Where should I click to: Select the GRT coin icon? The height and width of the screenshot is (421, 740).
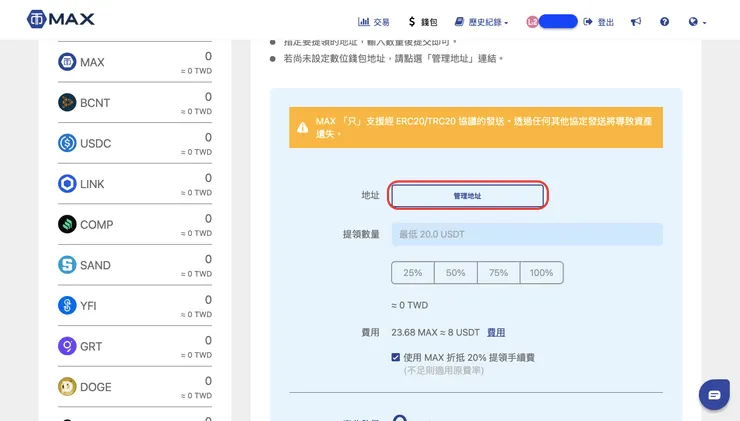point(67,346)
